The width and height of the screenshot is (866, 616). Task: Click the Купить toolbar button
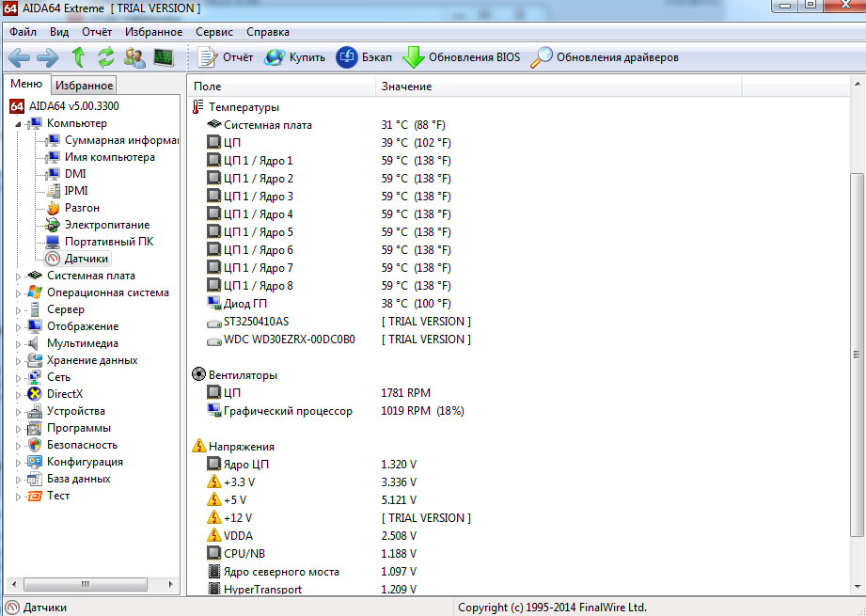[x=294, y=57]
